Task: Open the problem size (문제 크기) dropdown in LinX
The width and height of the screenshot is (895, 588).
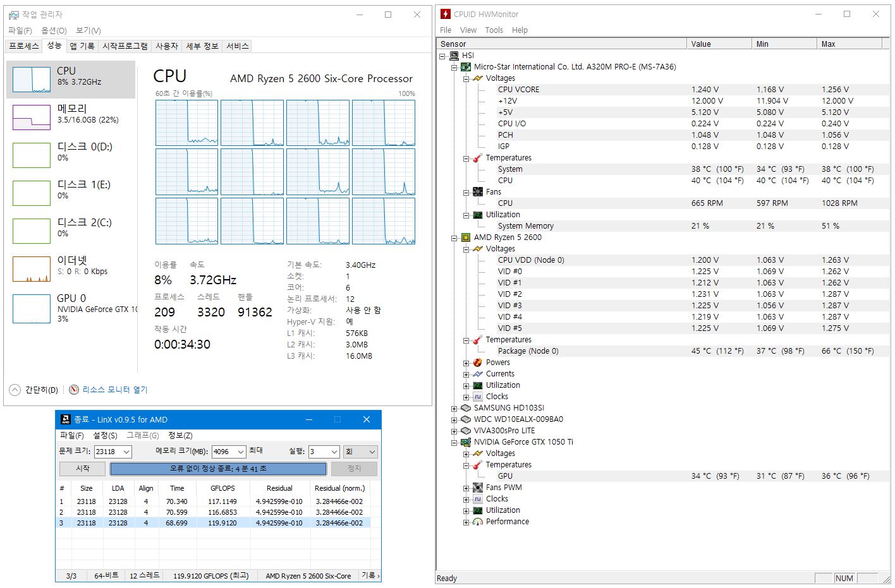Action: [126, 452]
